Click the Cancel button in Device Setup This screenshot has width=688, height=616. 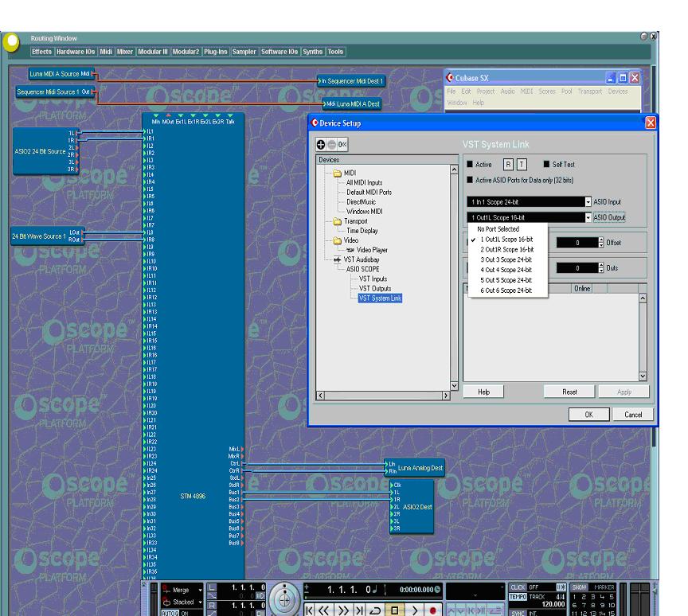click(x=633, y=415)
